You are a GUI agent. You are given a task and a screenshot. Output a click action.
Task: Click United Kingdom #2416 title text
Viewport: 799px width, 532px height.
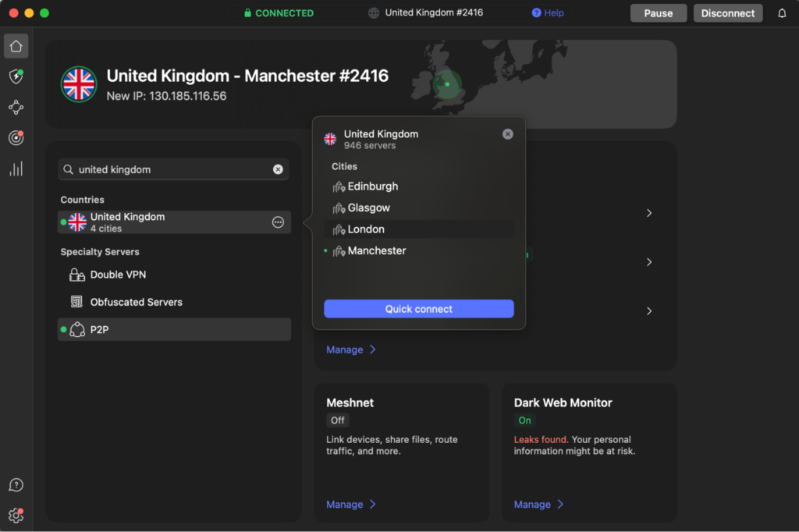434,12
